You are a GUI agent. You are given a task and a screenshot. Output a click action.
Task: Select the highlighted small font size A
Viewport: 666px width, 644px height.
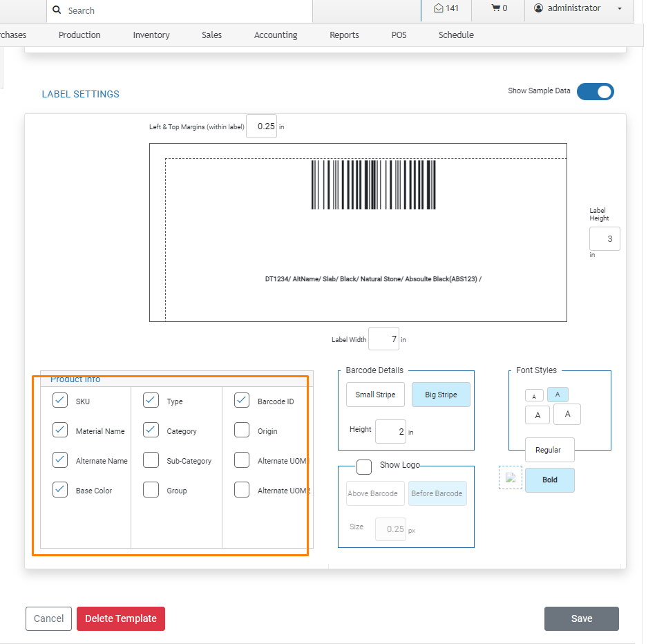click(558, 395)
